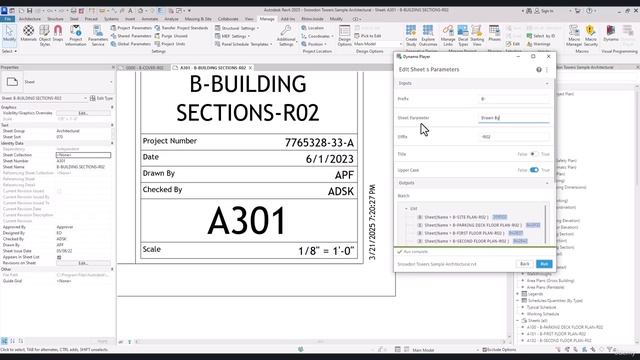The image size is (640, 360).
Task: Open Panel Schedule Templates dropdown
Action: (244, 44)
